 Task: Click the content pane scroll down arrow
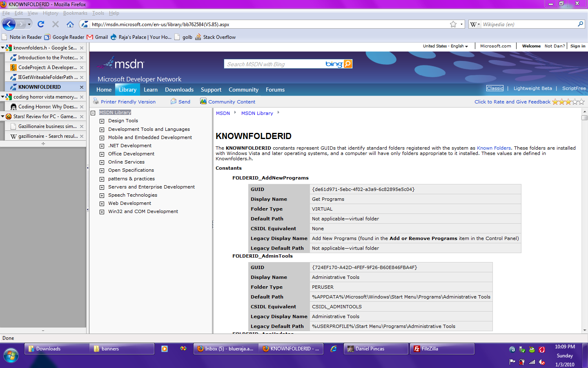(584, 330)
